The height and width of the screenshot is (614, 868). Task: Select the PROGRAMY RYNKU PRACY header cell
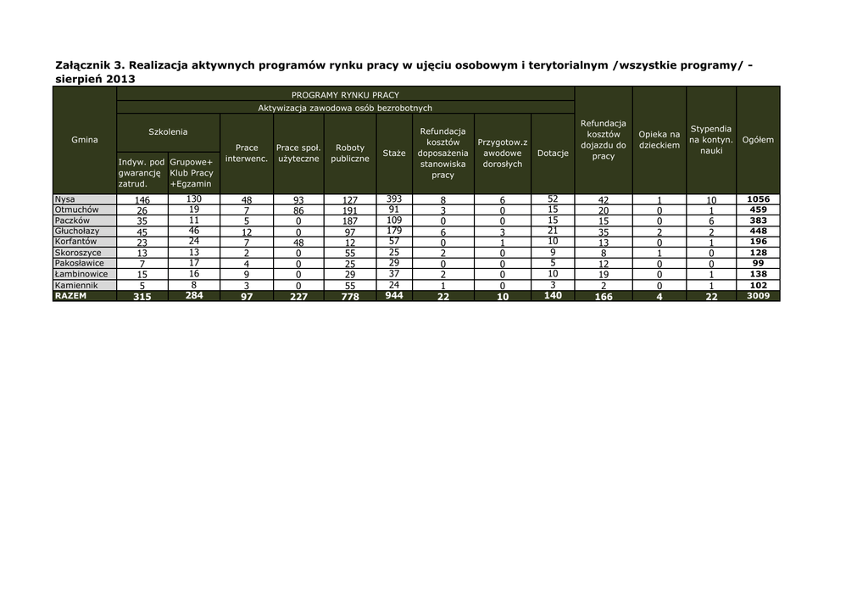coord(345,95)
